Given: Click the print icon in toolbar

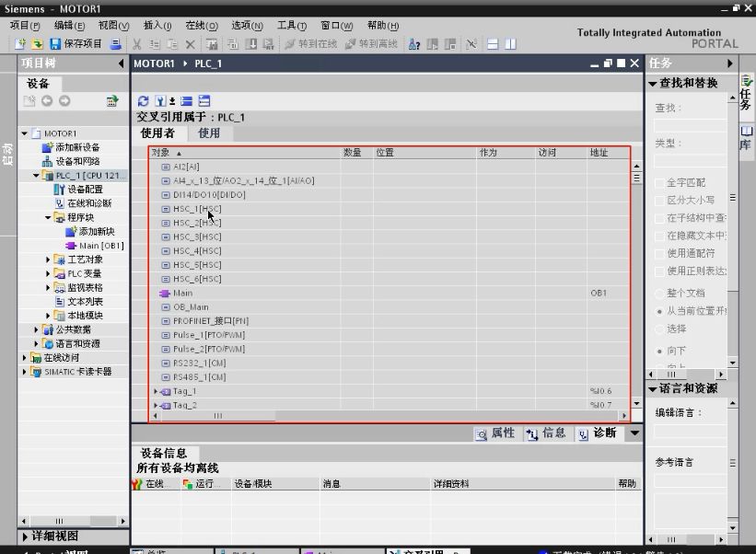Looking at the screenshot, I should [x=116, y=44].
